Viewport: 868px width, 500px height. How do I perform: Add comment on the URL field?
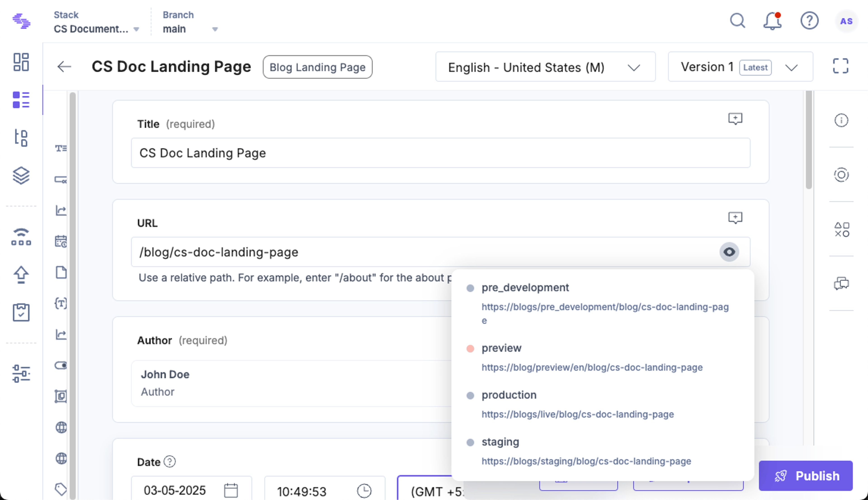735,218
